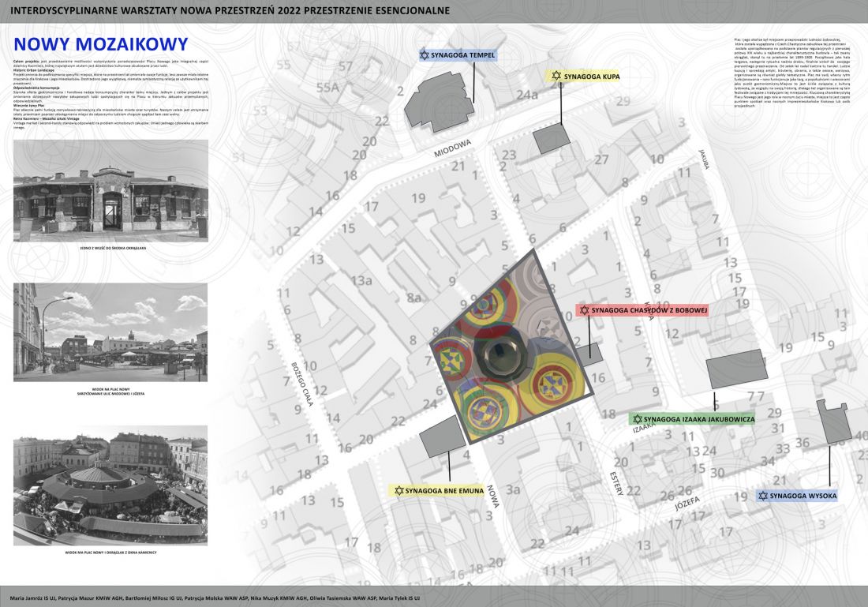Screen dimensions: 868x607
Task: Click house number 55A on the map
Action: tap(327, 87)
